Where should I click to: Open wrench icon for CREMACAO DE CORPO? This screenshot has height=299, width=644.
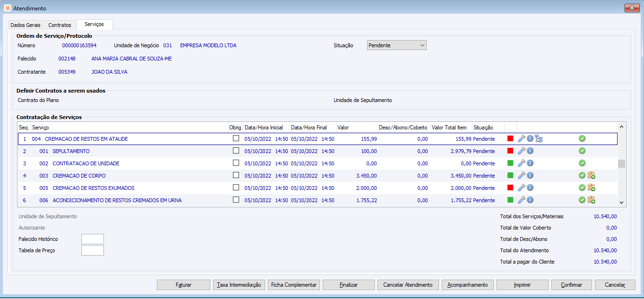(521, 176)
